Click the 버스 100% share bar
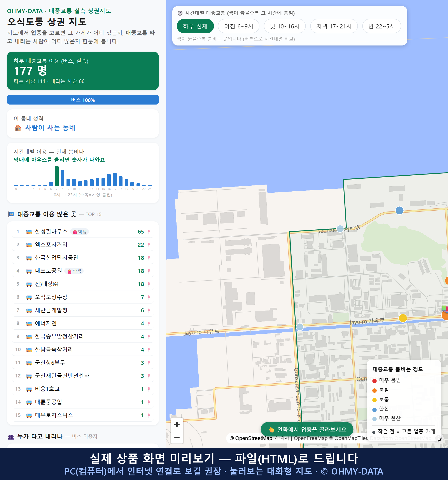 tap(83, 100)
